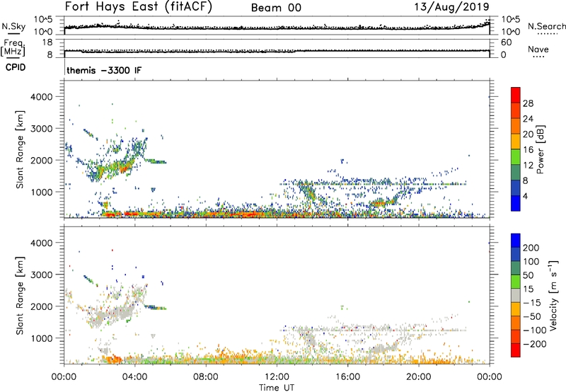Click the 'Nave' legend label
Screen dimensions: 566x392
tap(538, 50)
